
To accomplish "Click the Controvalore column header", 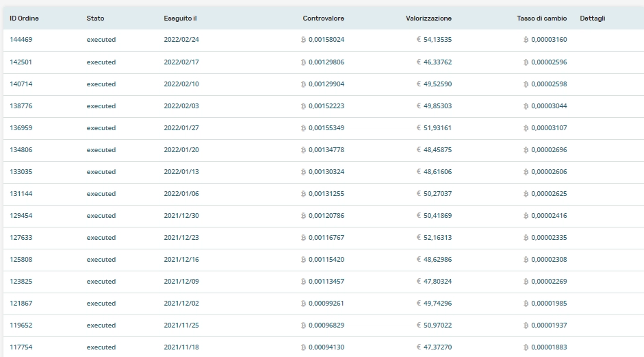I will pos(323,18).
